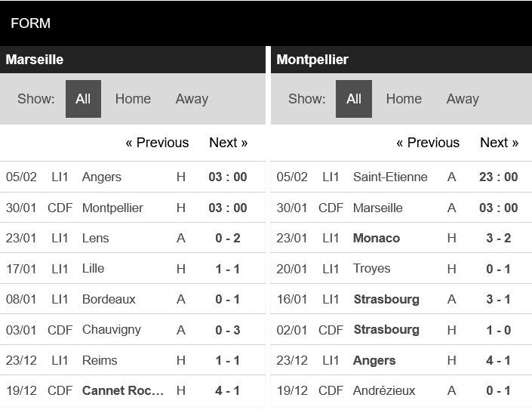Viewport: 532px width, 413px height.
Task: Click Monaco in Montpellier's results
Action: point(377,238)
